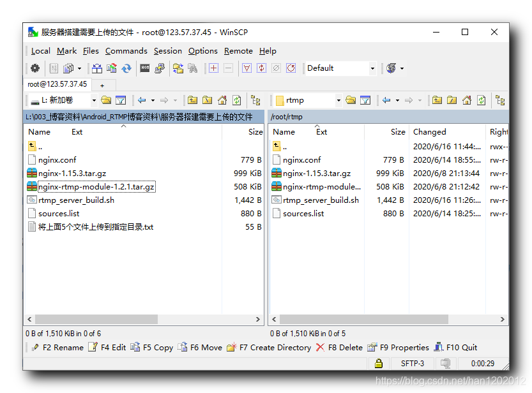Select nginx-1.15.3.tar.gz in the remote panel
This screenshot has width=532, height=393.
(317, 174)
